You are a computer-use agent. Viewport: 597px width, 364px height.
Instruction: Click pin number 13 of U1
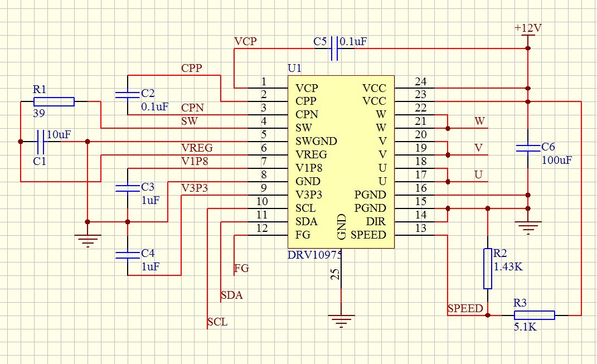tap(421, 229)
